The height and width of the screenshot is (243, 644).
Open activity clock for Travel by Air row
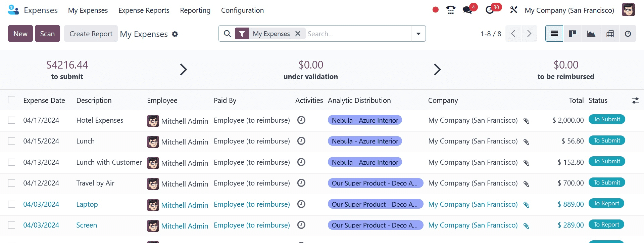point(301,183)
